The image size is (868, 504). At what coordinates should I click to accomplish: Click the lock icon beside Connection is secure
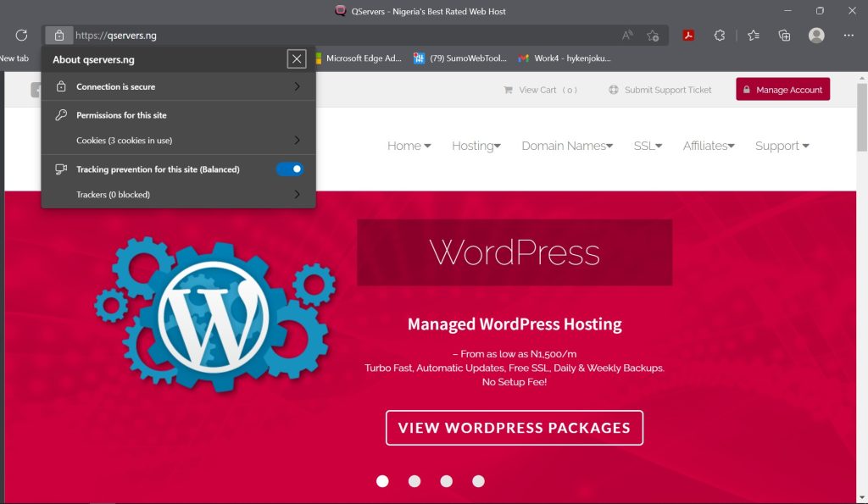[x=61, y=86]
